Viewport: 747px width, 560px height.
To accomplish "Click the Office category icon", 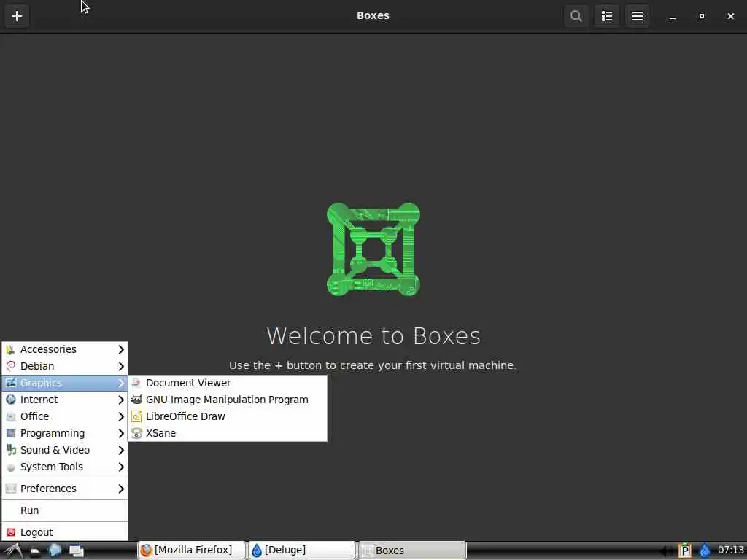I will click(x=10, y=416).
